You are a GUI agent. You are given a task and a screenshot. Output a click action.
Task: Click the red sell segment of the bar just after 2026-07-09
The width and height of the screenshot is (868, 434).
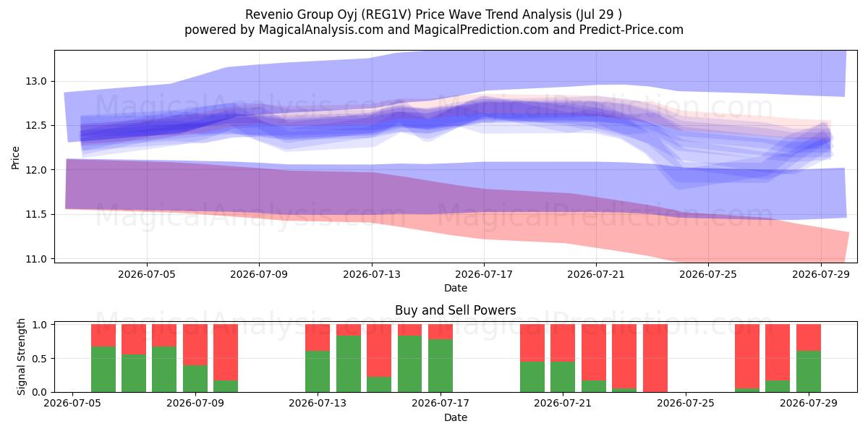click(226, 353)
